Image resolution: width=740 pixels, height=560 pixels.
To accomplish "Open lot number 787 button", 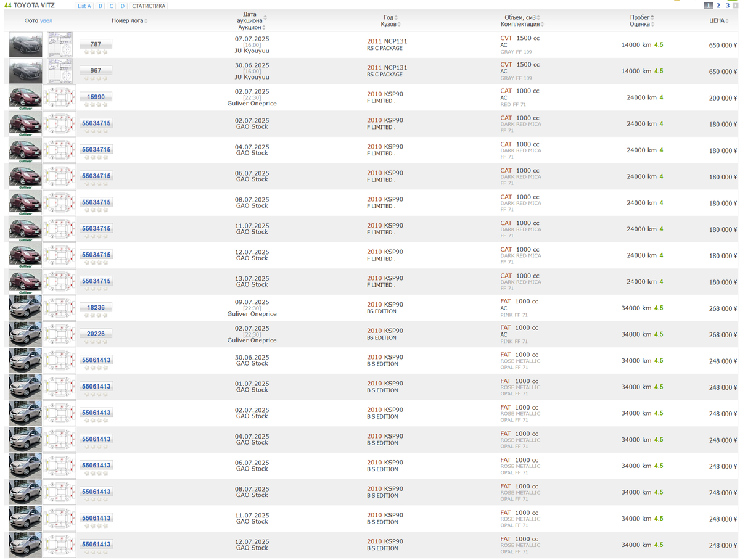I will click(x=96, y=44).
